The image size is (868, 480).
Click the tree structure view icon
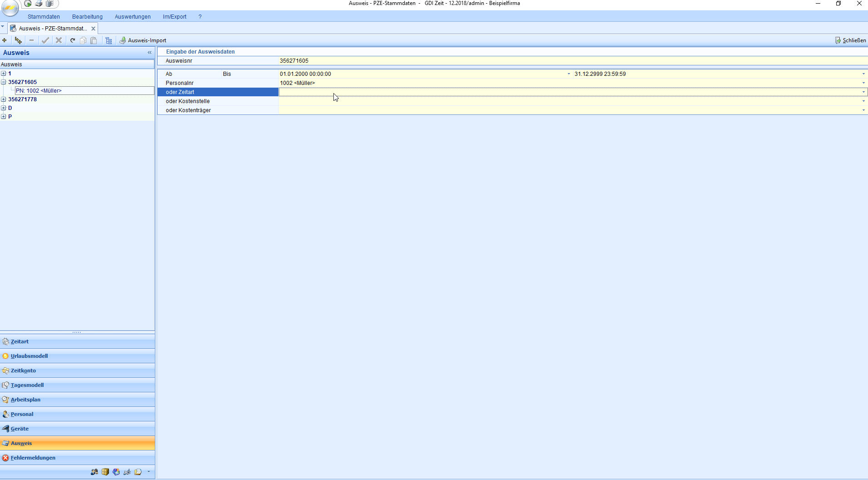109,40
